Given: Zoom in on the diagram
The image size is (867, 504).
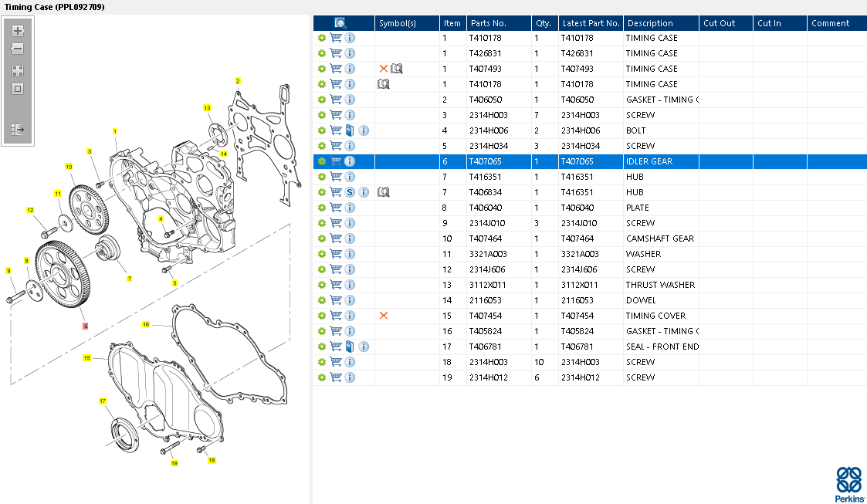Looking at the screenshot, I should 18,31.
